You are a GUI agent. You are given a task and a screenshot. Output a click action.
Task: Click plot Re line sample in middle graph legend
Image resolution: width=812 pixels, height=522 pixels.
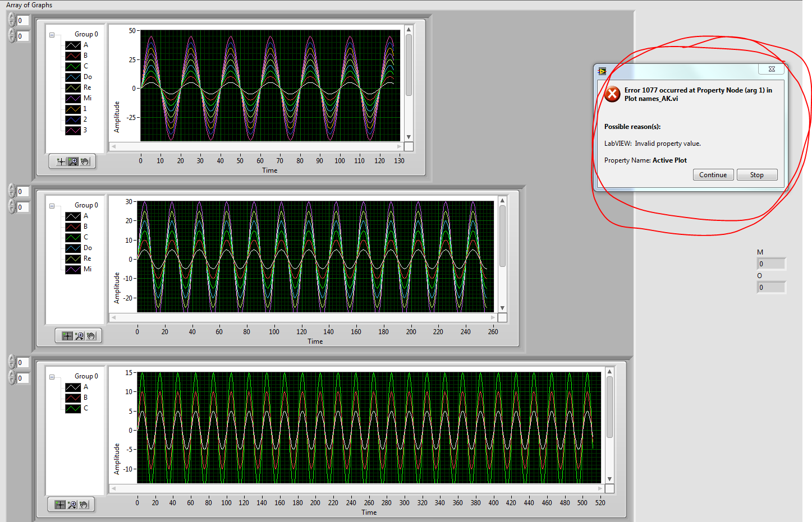pos(73,258)
